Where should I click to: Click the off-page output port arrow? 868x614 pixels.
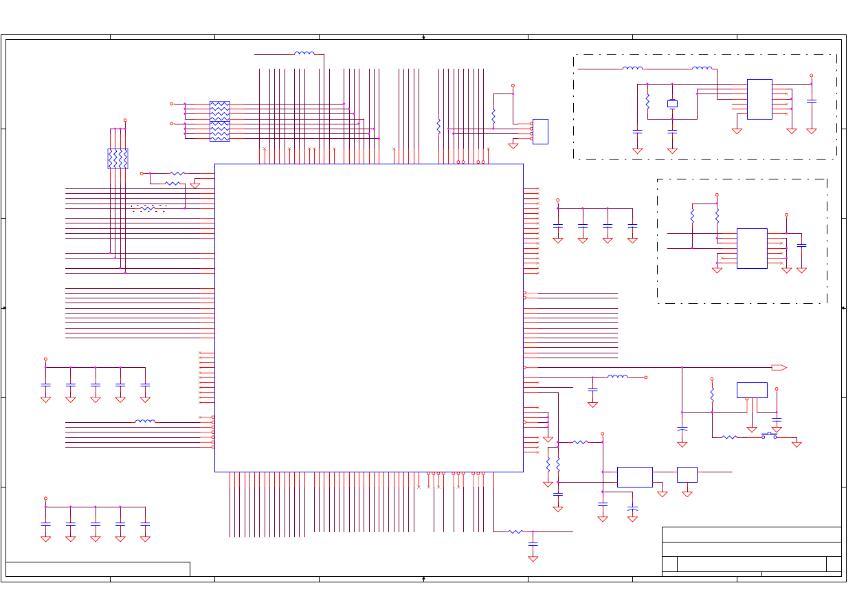(x=778, y=368)
